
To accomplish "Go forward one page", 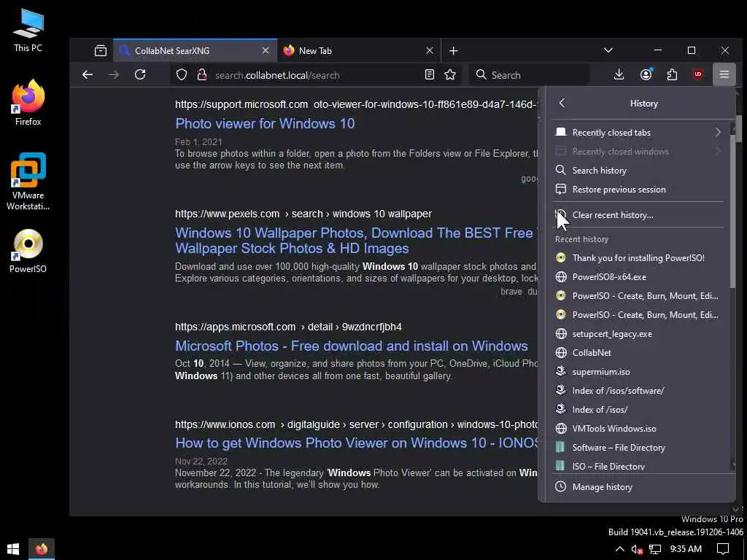I will [x=113, y=74].
